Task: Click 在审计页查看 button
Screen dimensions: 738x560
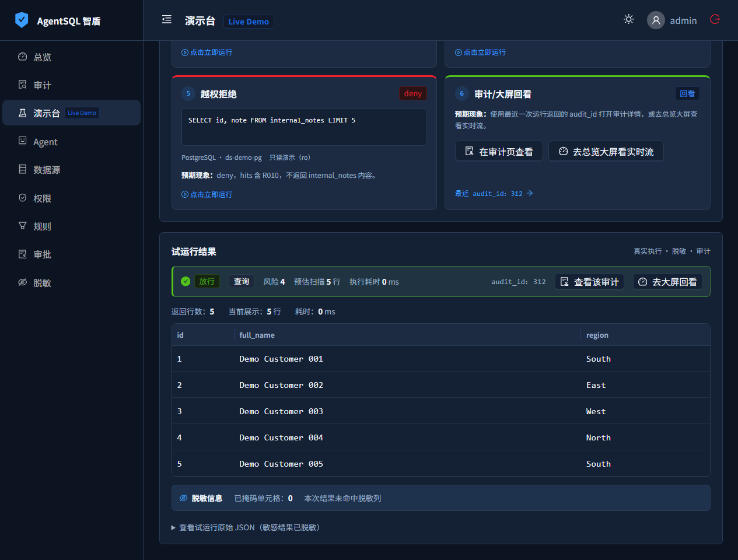Action: (499, 151)
